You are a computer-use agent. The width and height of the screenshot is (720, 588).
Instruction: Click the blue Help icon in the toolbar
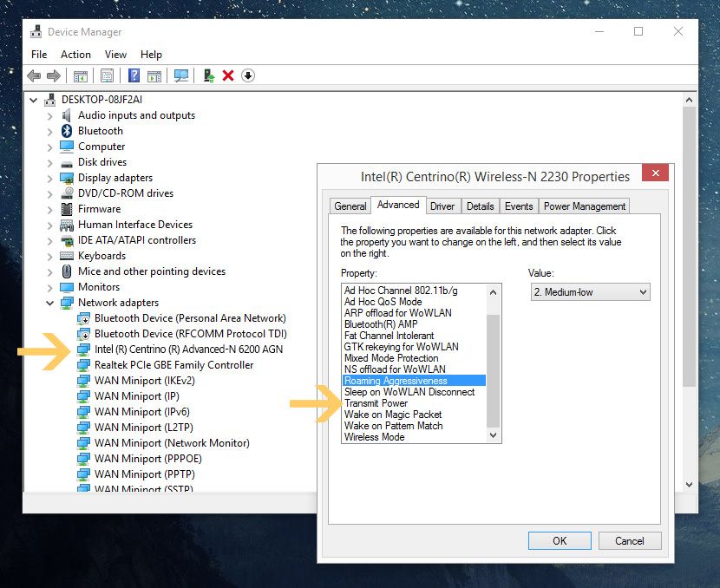[134, 75]
